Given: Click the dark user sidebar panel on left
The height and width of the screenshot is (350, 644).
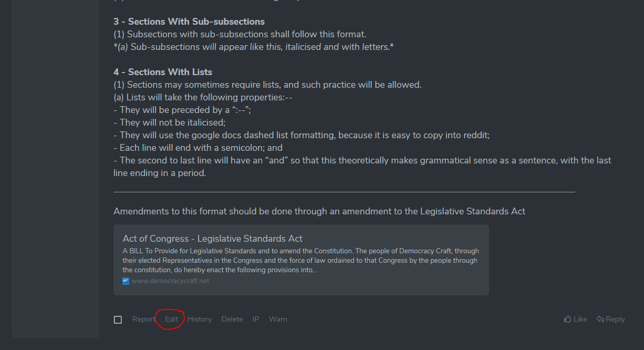Looking at the screenshot, I should [x=55, y=168].
